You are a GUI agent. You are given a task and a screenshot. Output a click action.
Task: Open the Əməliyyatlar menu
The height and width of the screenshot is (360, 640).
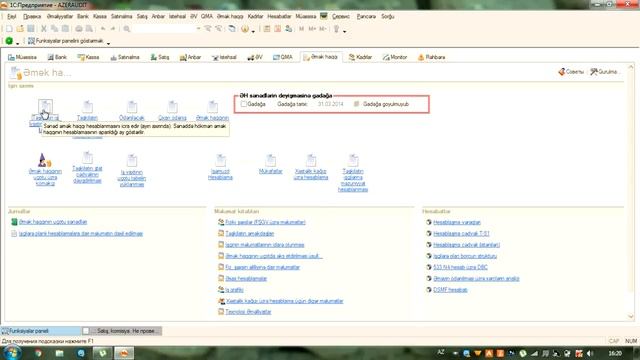[x=60, y=16]
